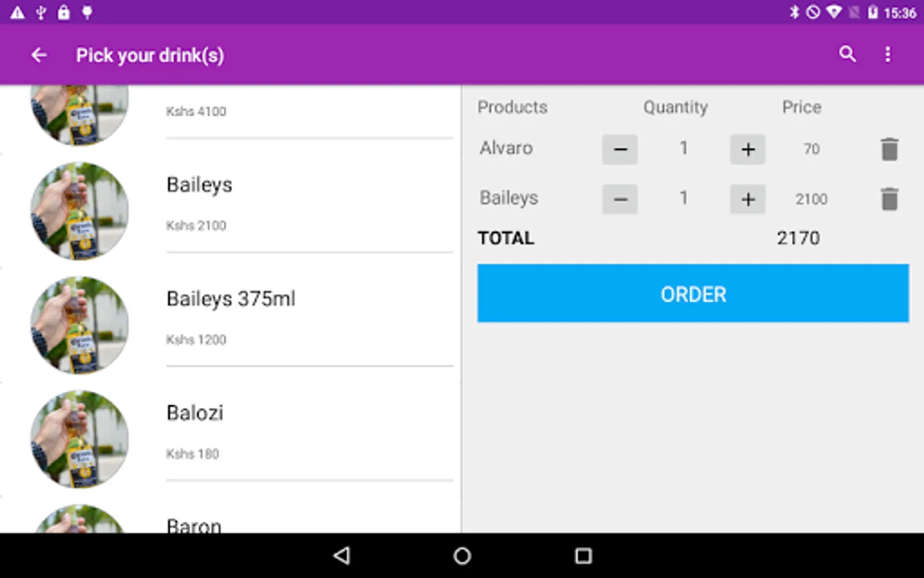Tap the Baileys 375ml bottle thumbnail
This screenshot has width=924, height=578.
[80, 326]
